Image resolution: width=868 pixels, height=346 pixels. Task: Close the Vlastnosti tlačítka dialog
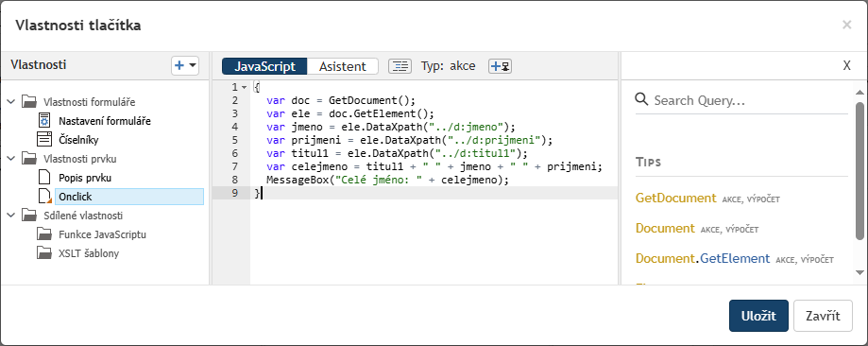pos(846,25)
